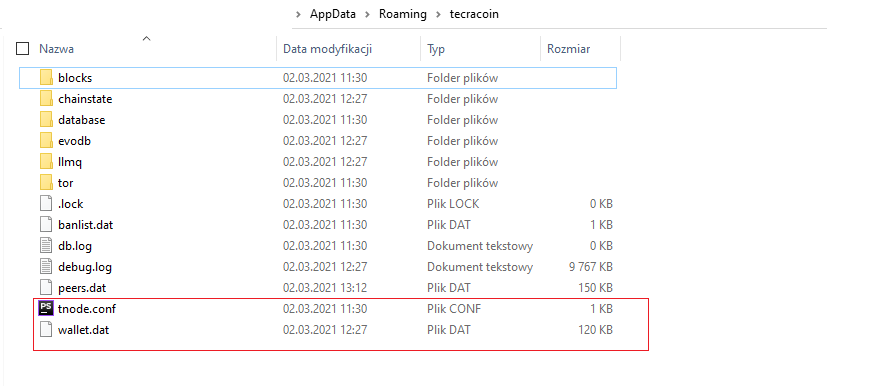Select the blocks folder icon
883x386 pixels.
(46, 78)
